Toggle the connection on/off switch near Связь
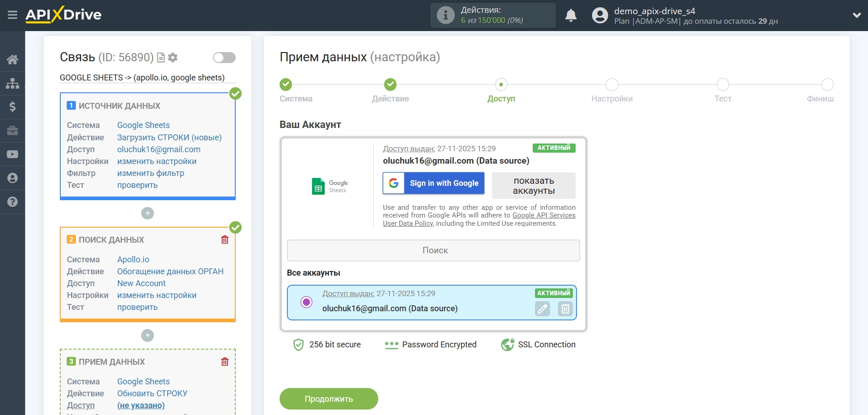The width and height of the screenshot is (868, 415). point(223,58)
